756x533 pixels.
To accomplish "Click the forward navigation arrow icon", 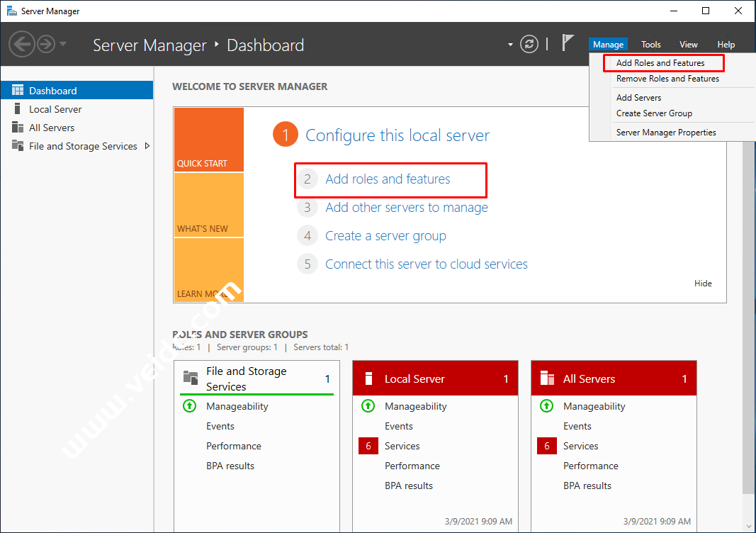I will 46,45.
